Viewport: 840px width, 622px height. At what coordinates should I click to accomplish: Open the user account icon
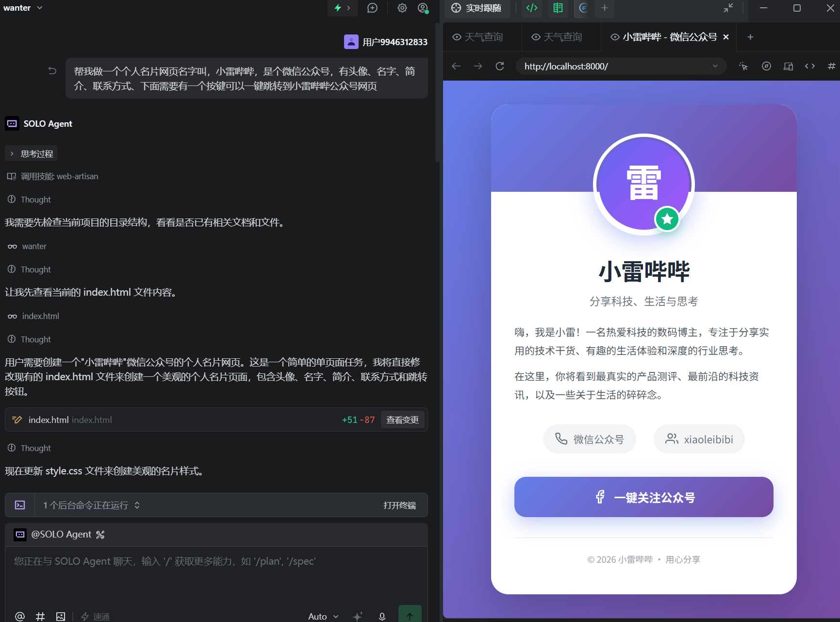pyautogui.click(x=423, y=8)
